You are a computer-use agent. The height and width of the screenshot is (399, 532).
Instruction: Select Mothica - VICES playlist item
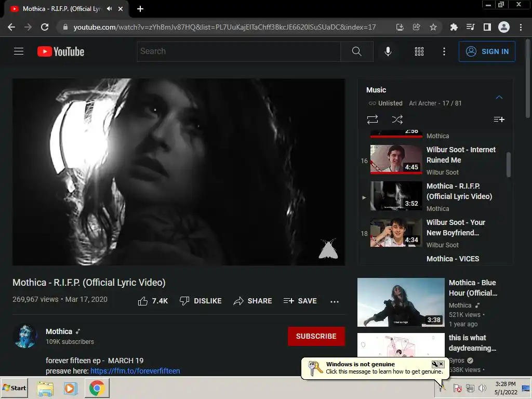click(x=453, y=259)
